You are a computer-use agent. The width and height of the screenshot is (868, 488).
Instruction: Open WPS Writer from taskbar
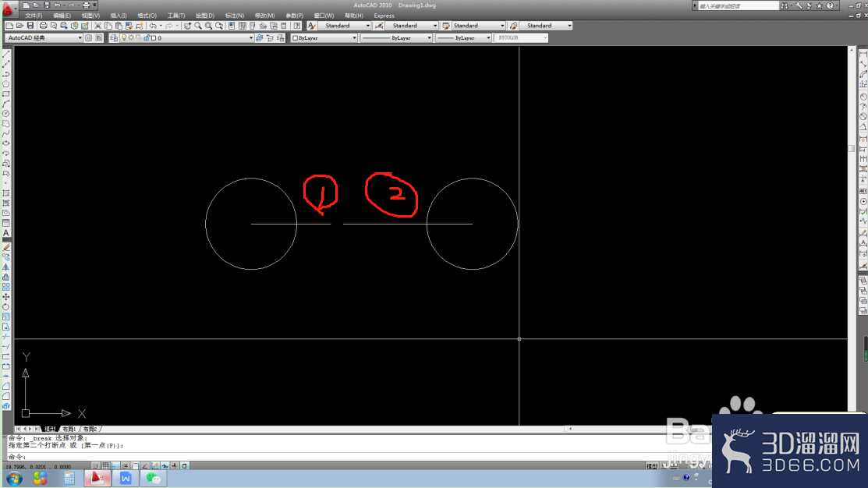[126, 479]
